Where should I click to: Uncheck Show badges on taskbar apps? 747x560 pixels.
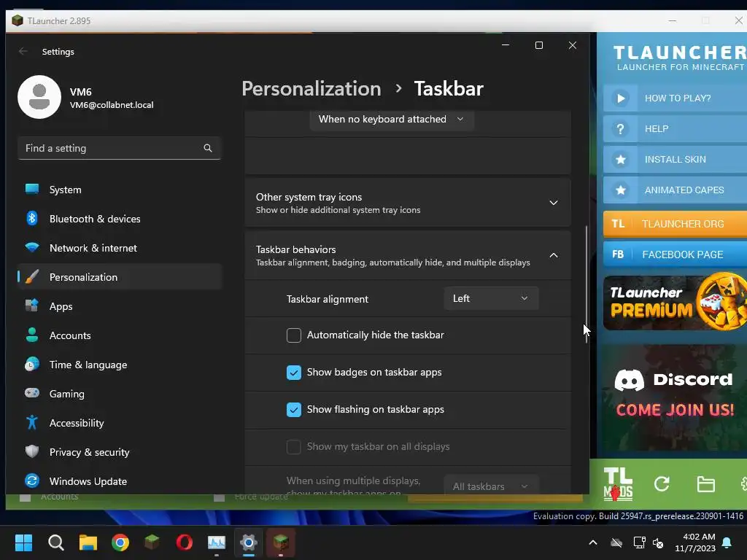click(294, 373)
